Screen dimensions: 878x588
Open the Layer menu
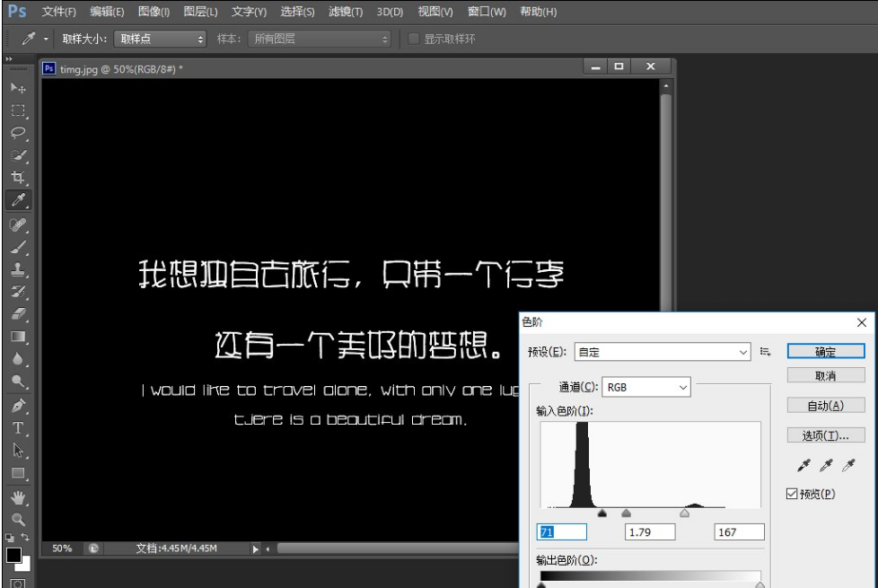[200, 11]
